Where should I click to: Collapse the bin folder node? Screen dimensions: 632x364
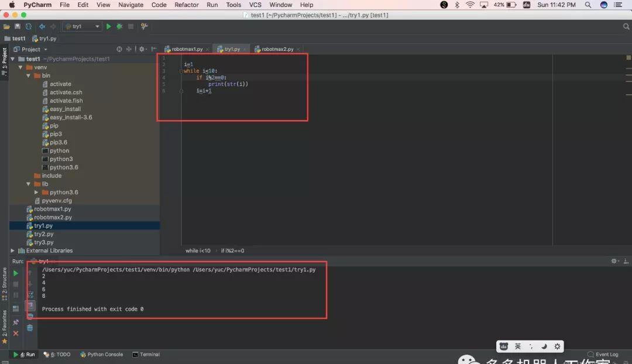click(29, 75)
